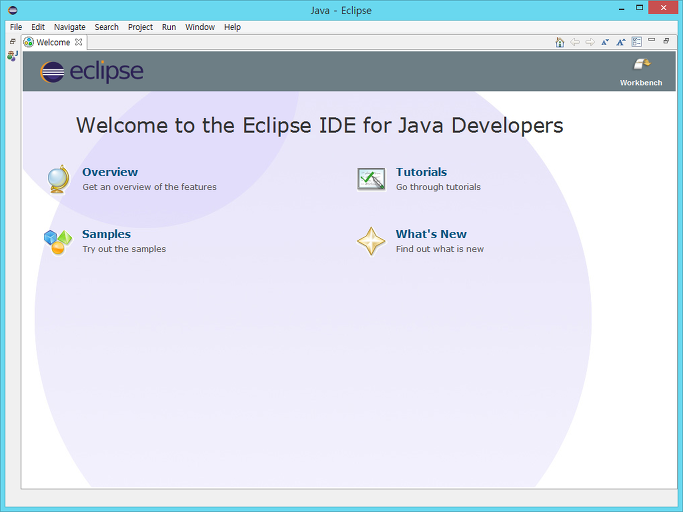Minimize the Eclipse window
This screenshot has height=512, width=683.
point(622,7)
